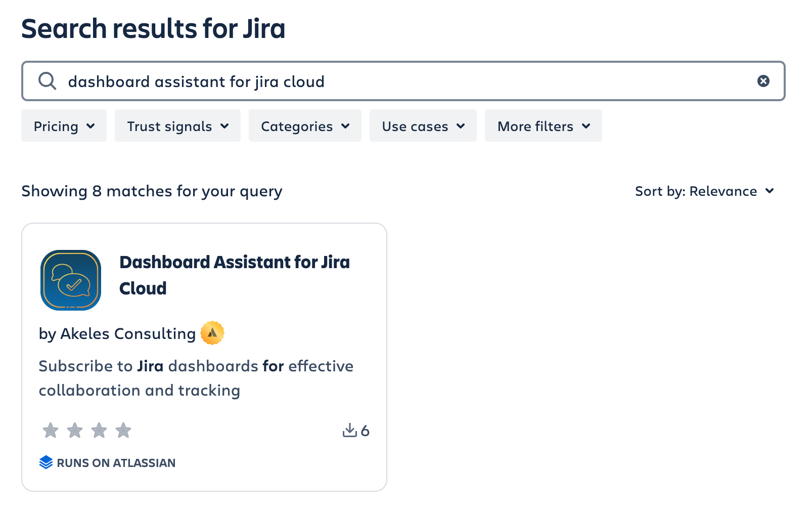Viewport: 812px width, 513px height.
Task: Focus the search box containing the query text
Action: click(404, 81)
